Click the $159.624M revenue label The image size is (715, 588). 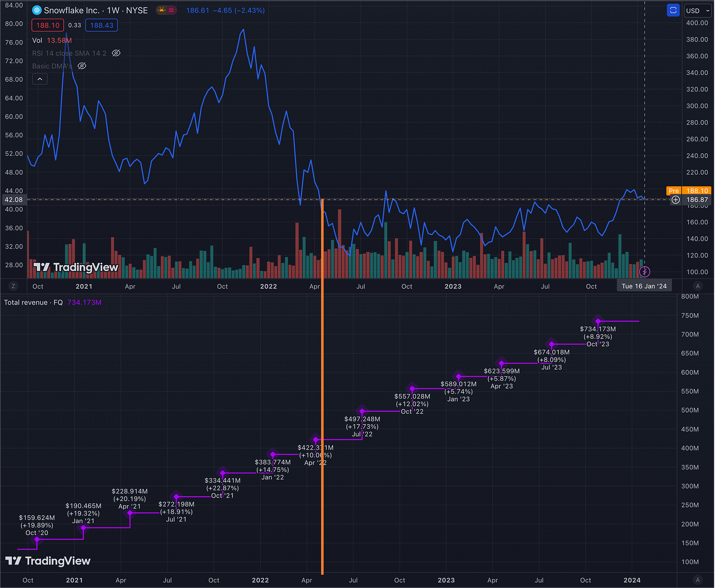(37, 518)
